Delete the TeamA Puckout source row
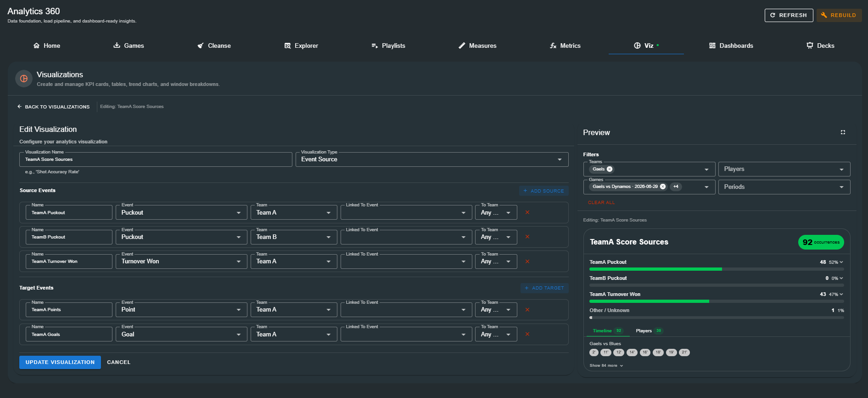The height and width of the screenshot is (398, 868). (527, 212)
